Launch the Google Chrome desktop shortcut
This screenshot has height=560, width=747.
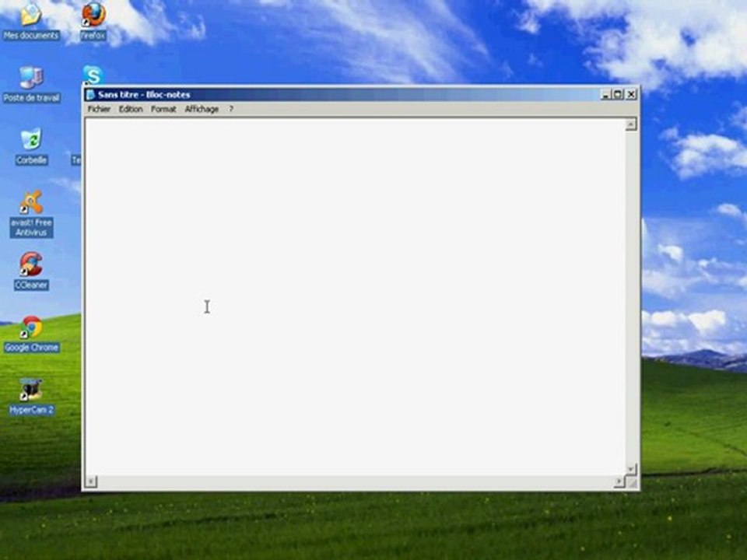coord(31,334)
